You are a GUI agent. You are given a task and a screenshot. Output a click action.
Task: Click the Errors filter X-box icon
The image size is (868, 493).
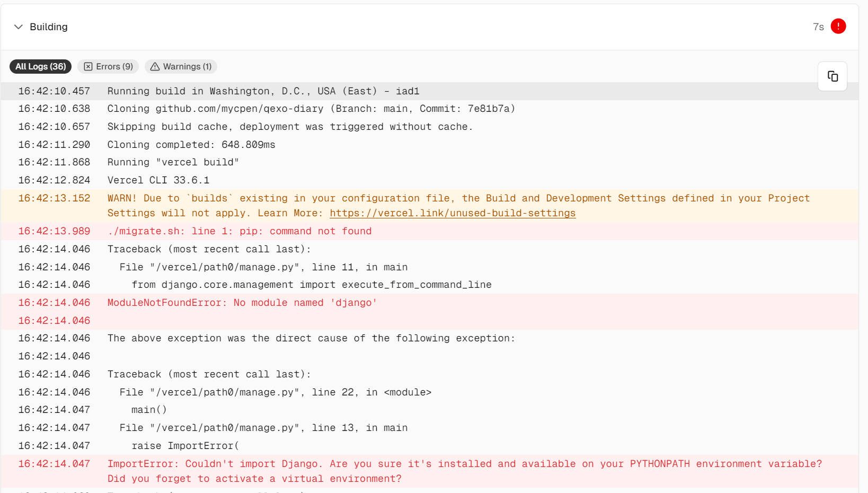pos(88,66)
